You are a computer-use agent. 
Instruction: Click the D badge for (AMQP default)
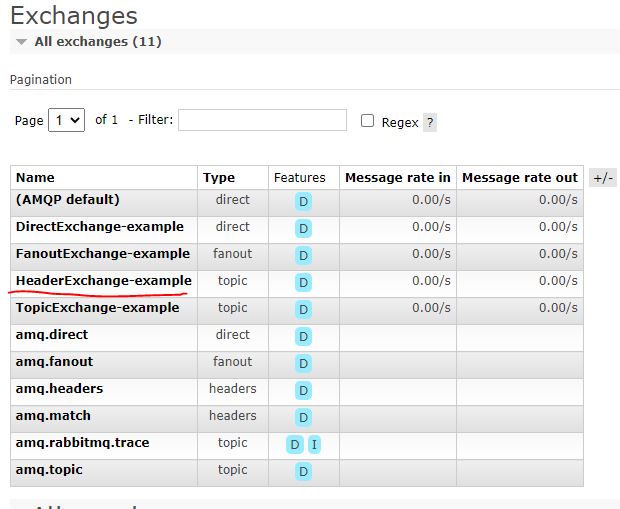tap(303, 201)
